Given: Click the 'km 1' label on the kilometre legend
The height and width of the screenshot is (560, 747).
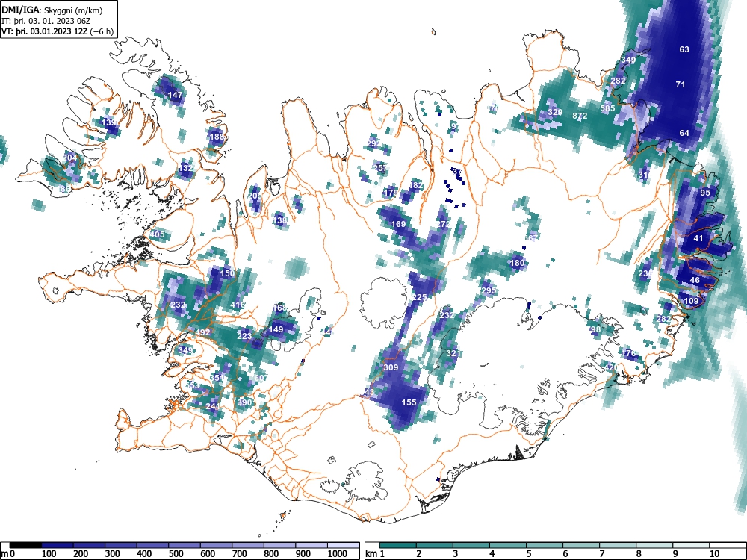Looking at the screenshot, I should pyautogui.click(x=374, y=554).
